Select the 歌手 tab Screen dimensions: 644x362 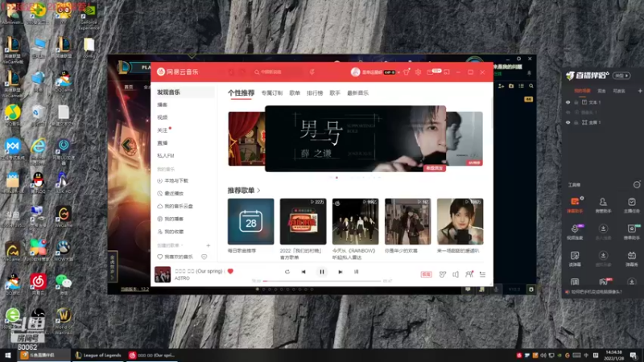pyautogui.click(x=335, y=93)
